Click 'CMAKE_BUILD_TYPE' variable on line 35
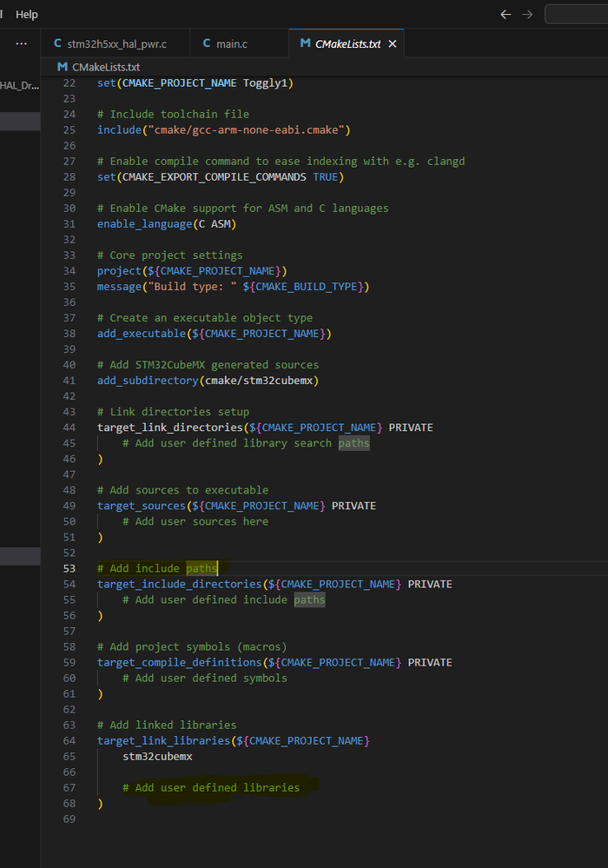Screen dimensions: 608x868 pos(306,287)
